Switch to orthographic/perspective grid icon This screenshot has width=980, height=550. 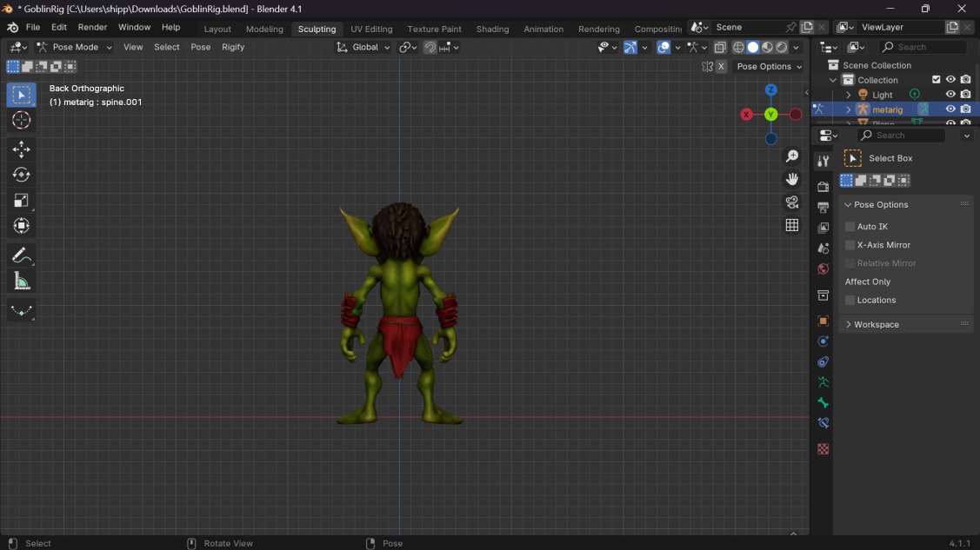(792, 225)
